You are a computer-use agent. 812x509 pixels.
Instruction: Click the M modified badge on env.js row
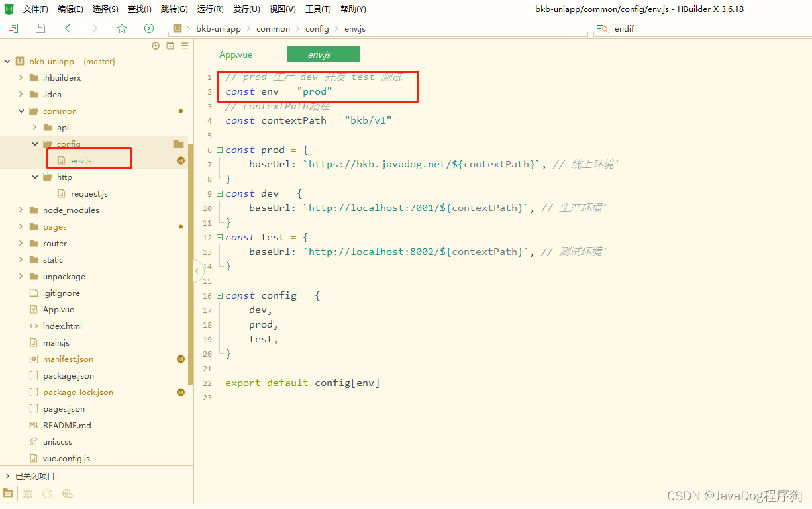point(180,160)
